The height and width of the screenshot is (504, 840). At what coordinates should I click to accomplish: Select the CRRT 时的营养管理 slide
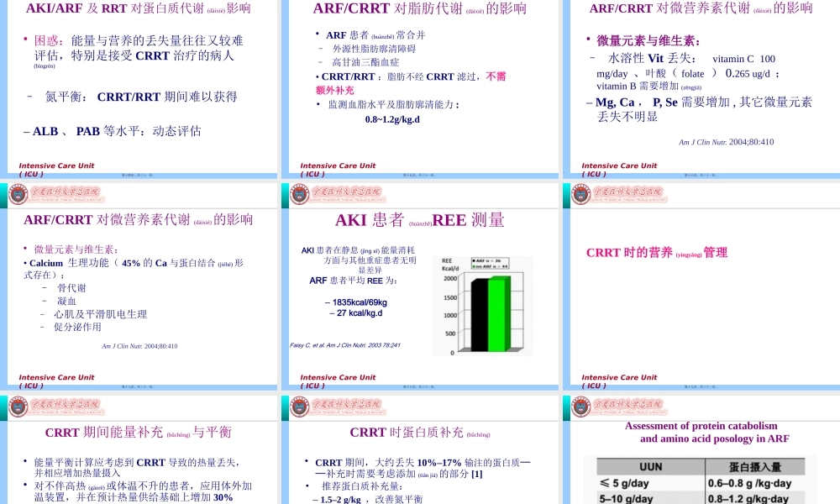point(700,294)
